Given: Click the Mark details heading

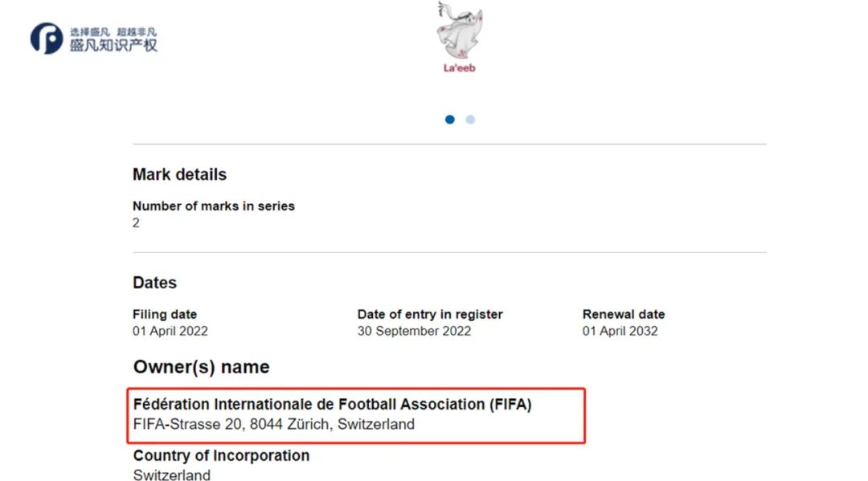Looking at the screenshot, I should [x=179, y=174].
